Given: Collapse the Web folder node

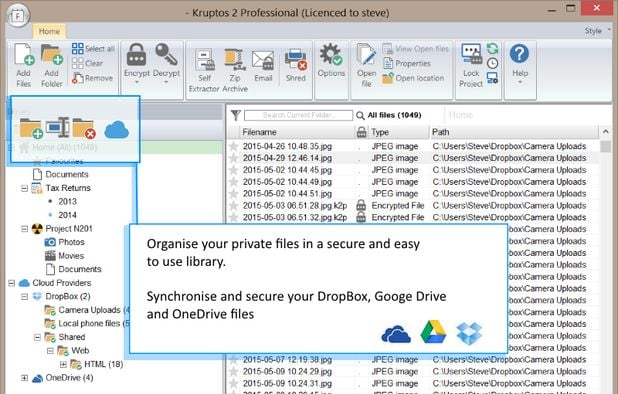Looking at the screenshot, I should [50, 351].
